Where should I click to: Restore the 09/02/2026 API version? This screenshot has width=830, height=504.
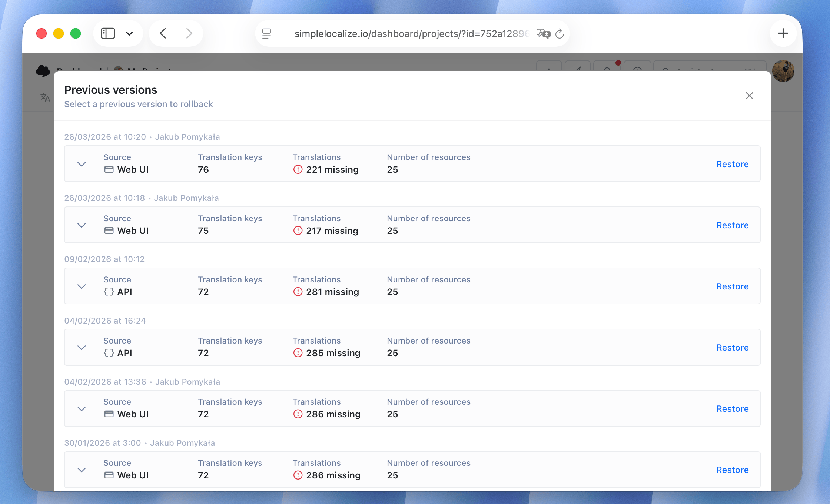tap(733, 286)
